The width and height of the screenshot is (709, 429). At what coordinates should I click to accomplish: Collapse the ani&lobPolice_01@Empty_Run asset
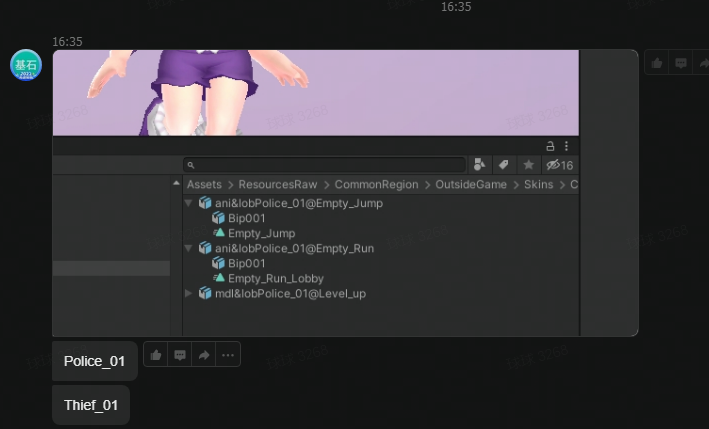189,248
